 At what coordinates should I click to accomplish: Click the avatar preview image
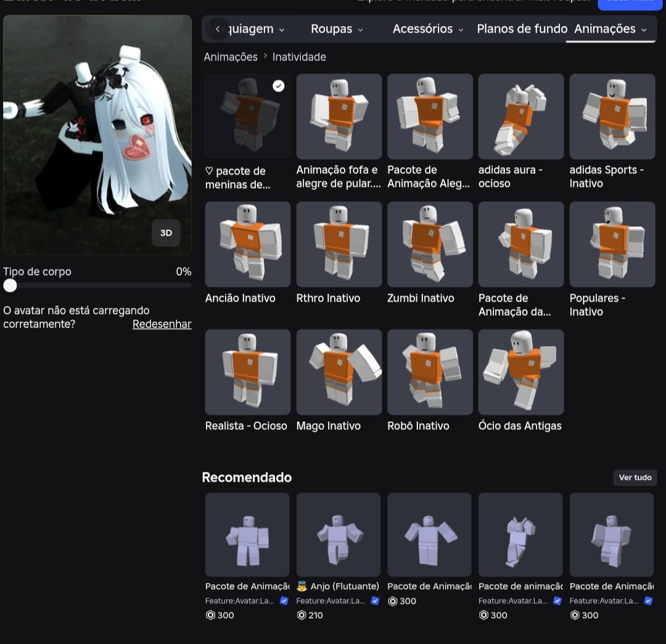(x=97, y=135)
